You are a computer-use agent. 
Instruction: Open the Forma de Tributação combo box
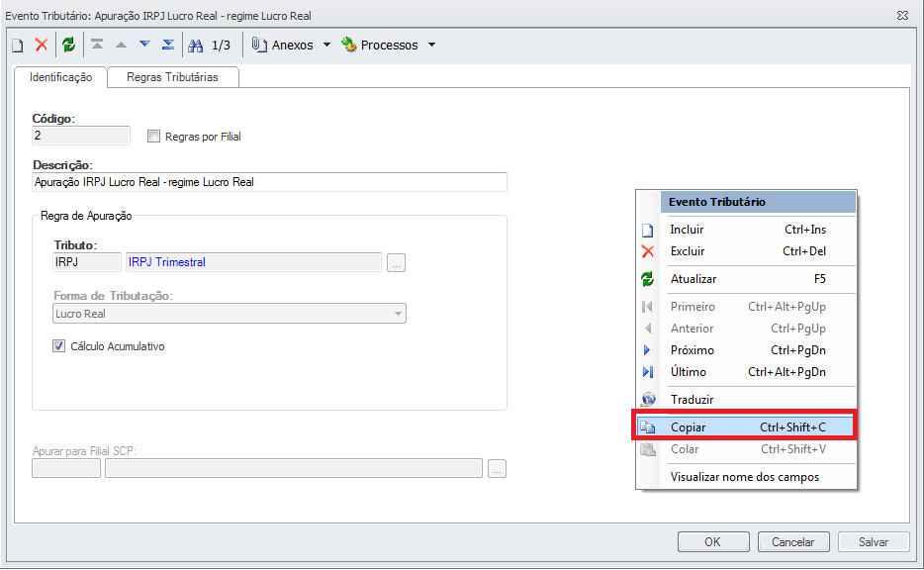pyautogui.click(x=230, y=314)
